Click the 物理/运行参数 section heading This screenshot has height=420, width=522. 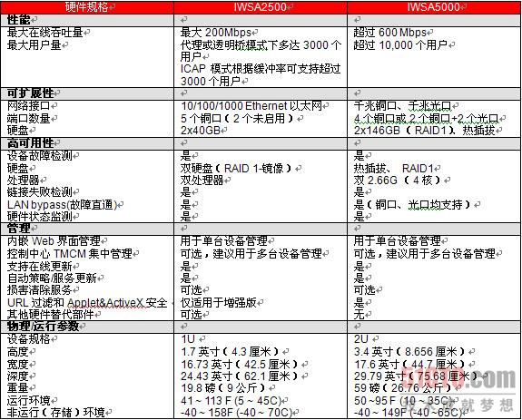tap(43, 327)
